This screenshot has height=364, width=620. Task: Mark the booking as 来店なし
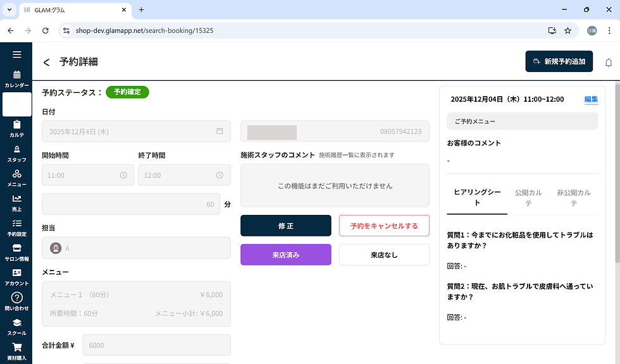(384, 255)
